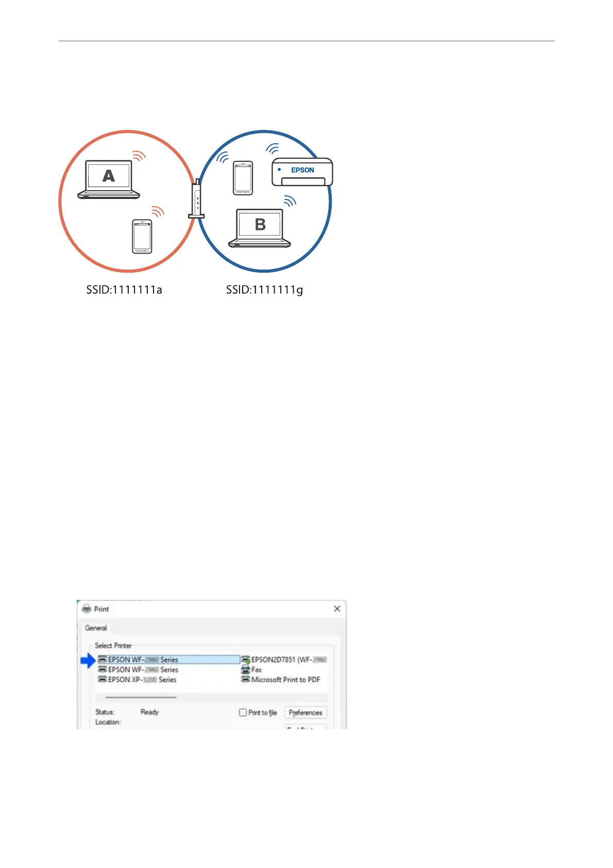This screenshot has width=613, height=868.
Task: Select the Fax device icon
Action: (246, 670)
